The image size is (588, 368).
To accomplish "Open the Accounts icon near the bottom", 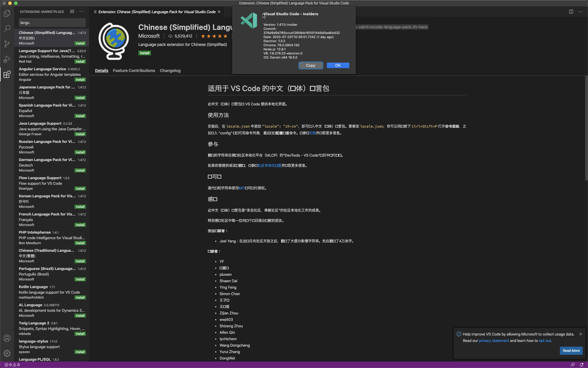I will click(x=7, y=338).
